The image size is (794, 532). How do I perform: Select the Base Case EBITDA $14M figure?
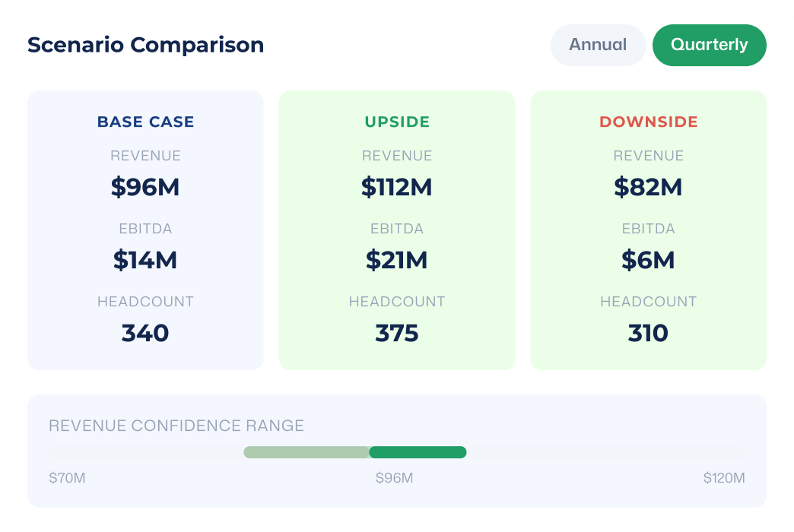point(145,260)
